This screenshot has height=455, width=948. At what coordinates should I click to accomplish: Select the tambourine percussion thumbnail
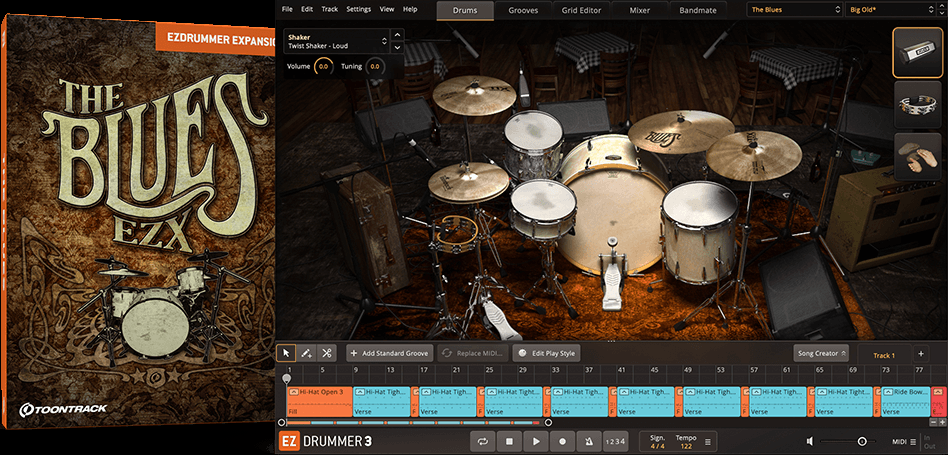point(917,105)
